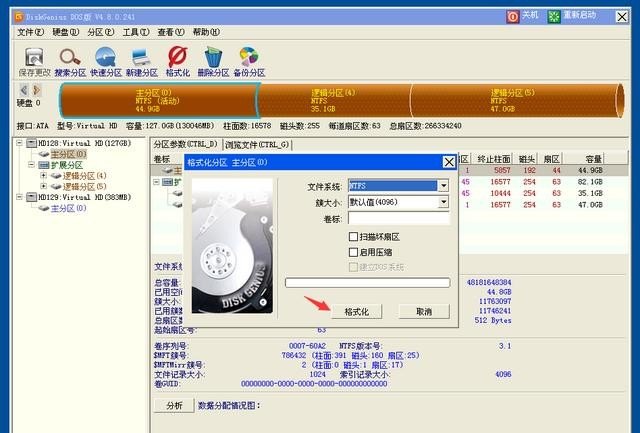Click the main DiskGenius window close button
640x433 pixels.
click(x=622, y=17)
